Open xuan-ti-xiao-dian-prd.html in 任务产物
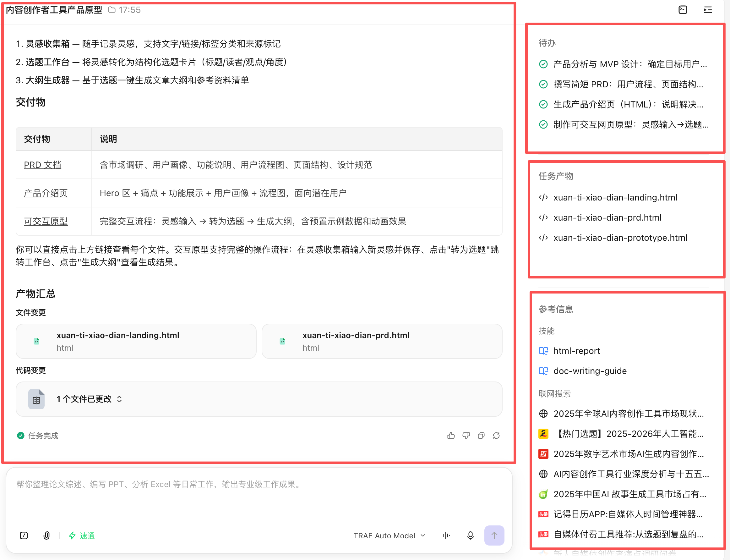This screenshot has width=730, height=560. (600, 218)
